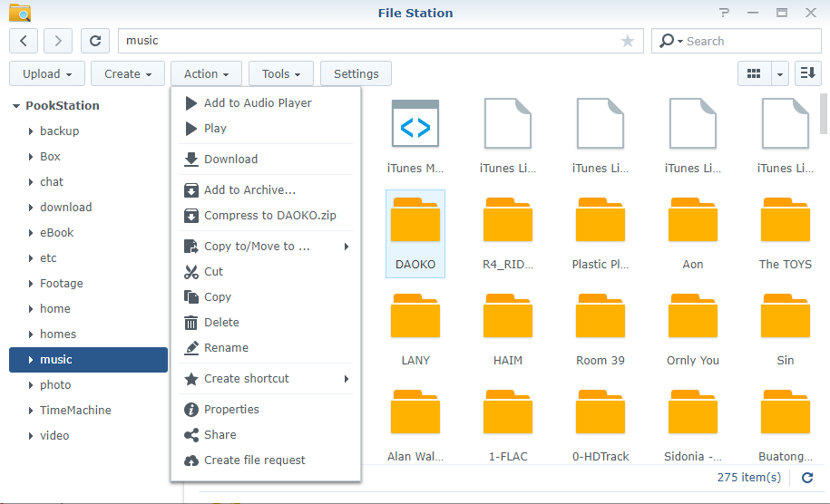Expand the backup folder in tree

(x=31, y=131)
